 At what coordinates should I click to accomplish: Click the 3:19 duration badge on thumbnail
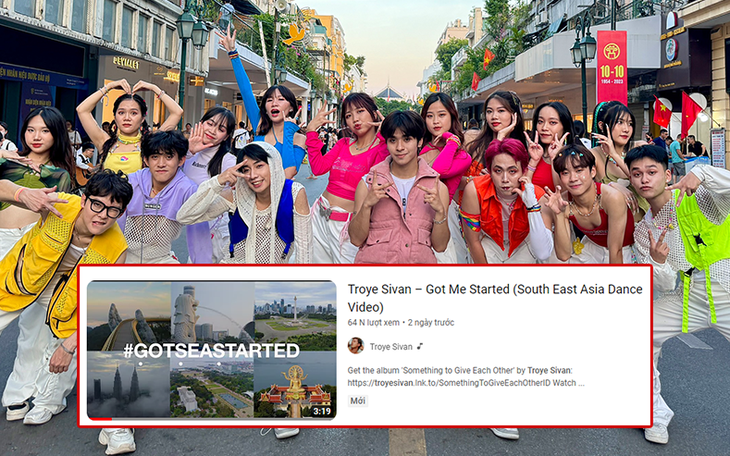click(321, 410)
